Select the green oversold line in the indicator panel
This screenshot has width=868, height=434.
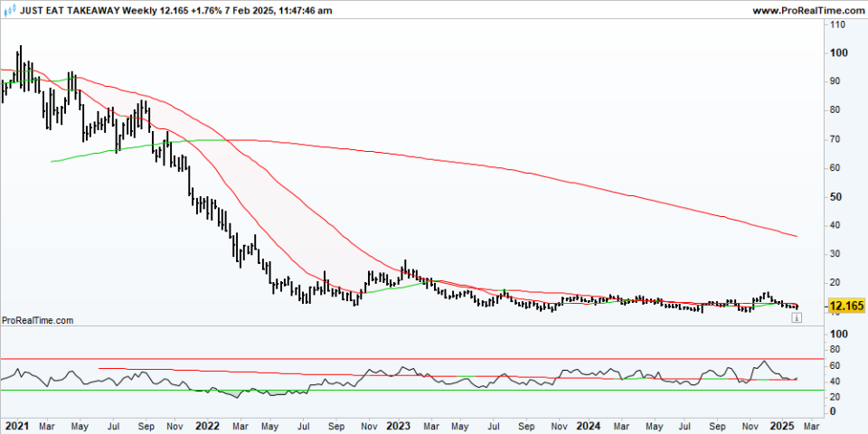[412, 391]
